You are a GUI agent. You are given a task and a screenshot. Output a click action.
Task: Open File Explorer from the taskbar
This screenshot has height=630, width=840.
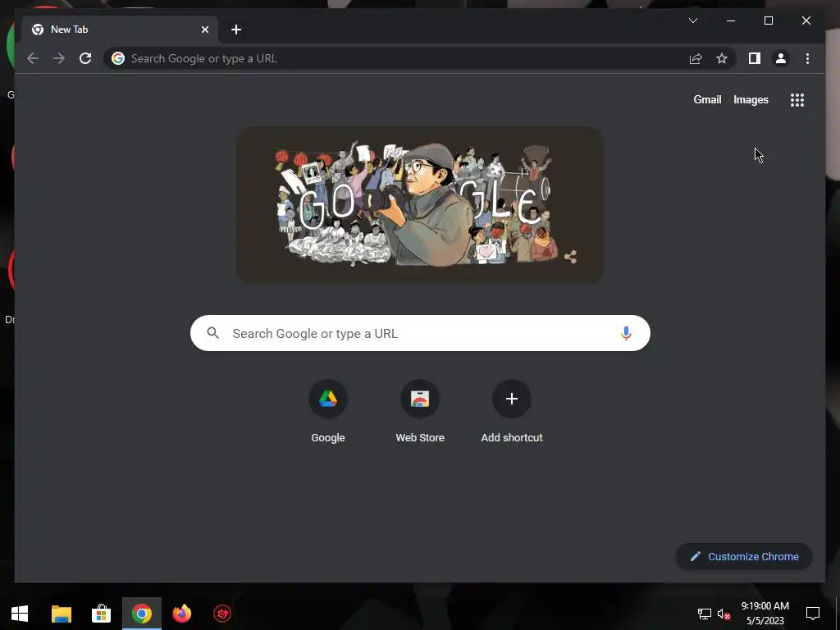(61, 614)
